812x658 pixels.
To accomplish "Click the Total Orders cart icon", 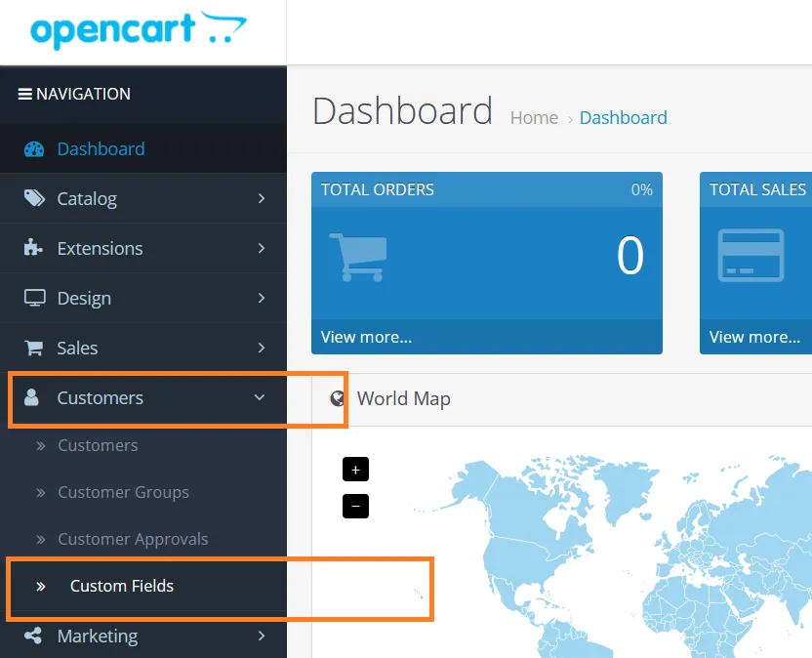I will tap(358, 257).
